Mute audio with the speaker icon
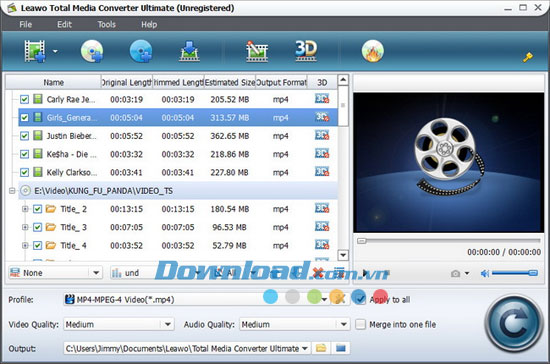The height and width of the screenshot is (364, 550). (x=485, y=273)
